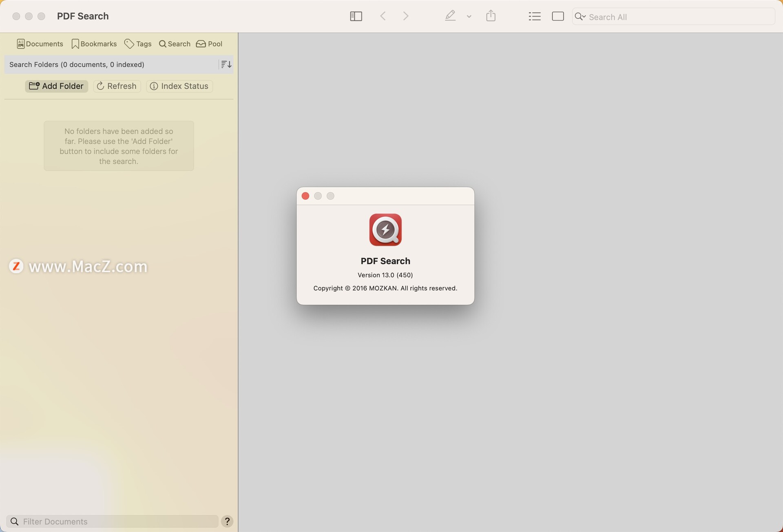Toggle the sidebar panel icon

356,16
